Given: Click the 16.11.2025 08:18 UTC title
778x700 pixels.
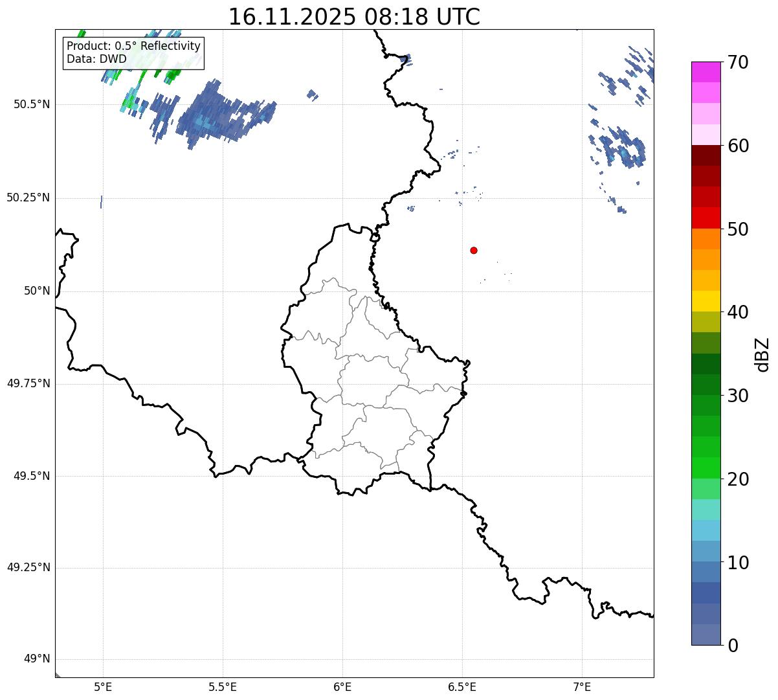Looking at the screenshot, I should pos(354,17).
